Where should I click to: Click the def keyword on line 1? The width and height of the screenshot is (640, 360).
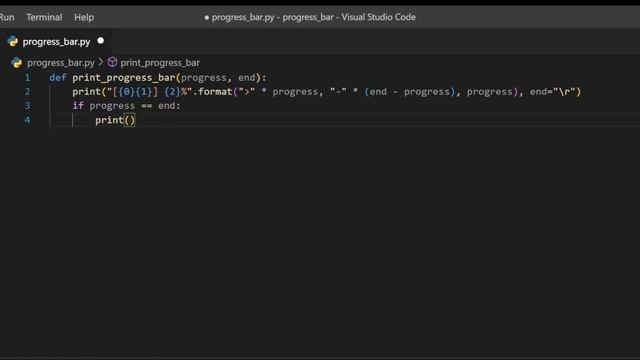pos(58,78)
